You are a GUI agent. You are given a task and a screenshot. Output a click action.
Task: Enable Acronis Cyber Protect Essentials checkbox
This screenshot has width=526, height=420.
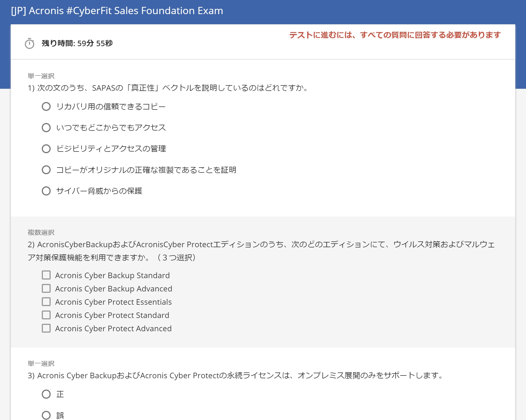(x=46, y=302)
